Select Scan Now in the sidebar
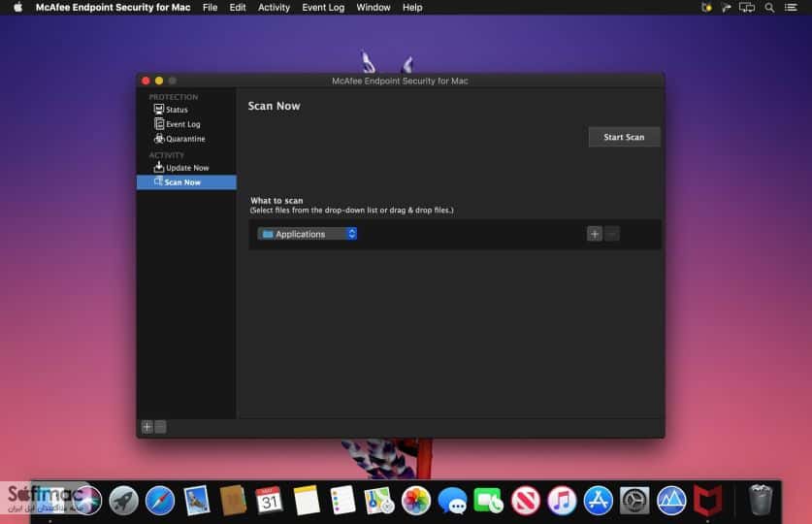 [186, 181]
